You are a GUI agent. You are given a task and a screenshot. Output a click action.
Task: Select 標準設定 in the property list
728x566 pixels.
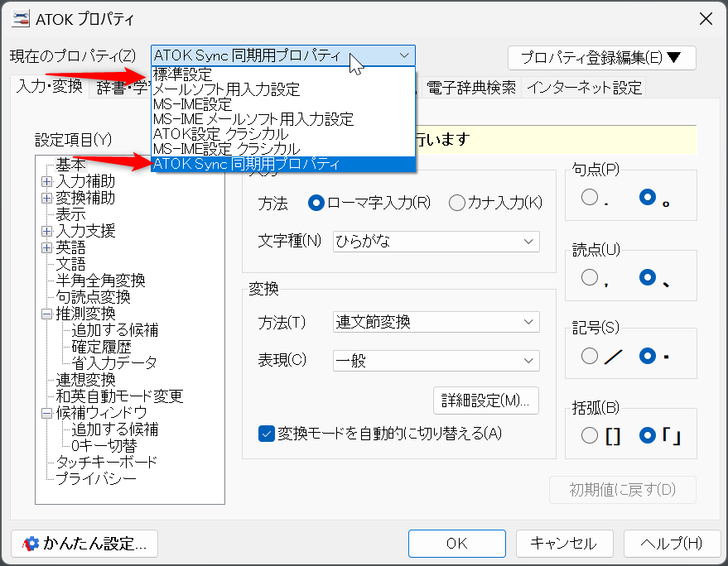282,74
